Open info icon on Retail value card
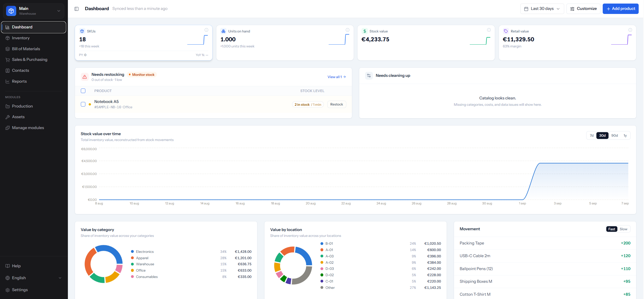Viewport: 644px width, 299px height. pos(630,30)
